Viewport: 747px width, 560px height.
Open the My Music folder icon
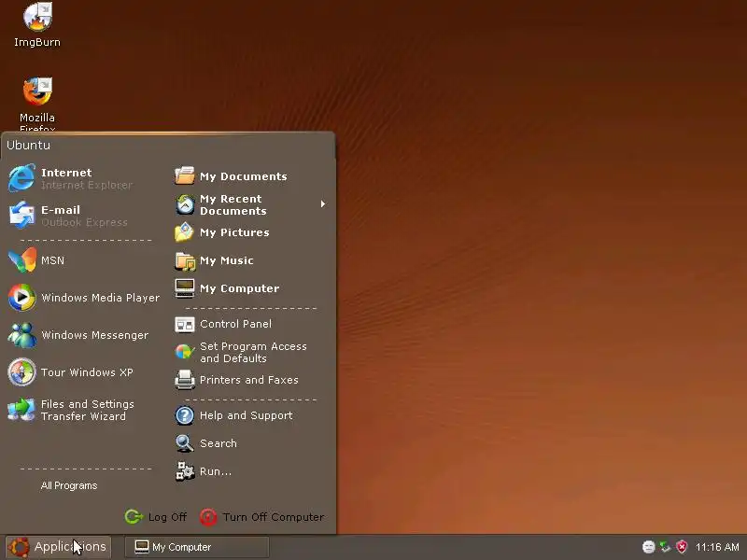pyautogui.click(x=185, y=260)
